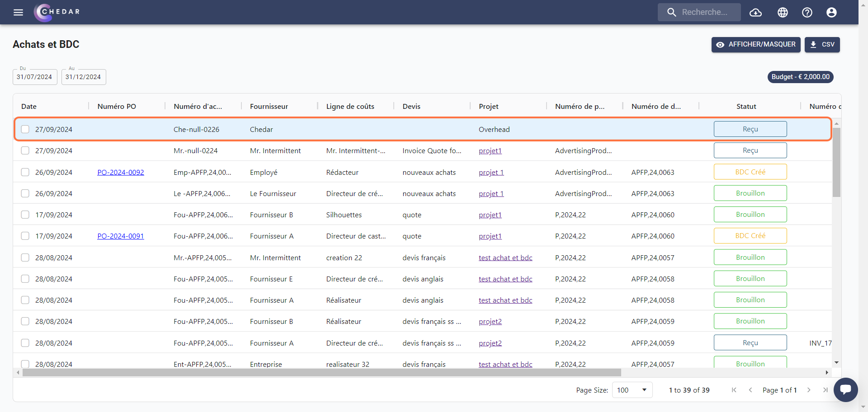Tick checkbox for Mr.-null-0224 row
The height and width of the screenshot is (412, 868).
tap(25, 150)
